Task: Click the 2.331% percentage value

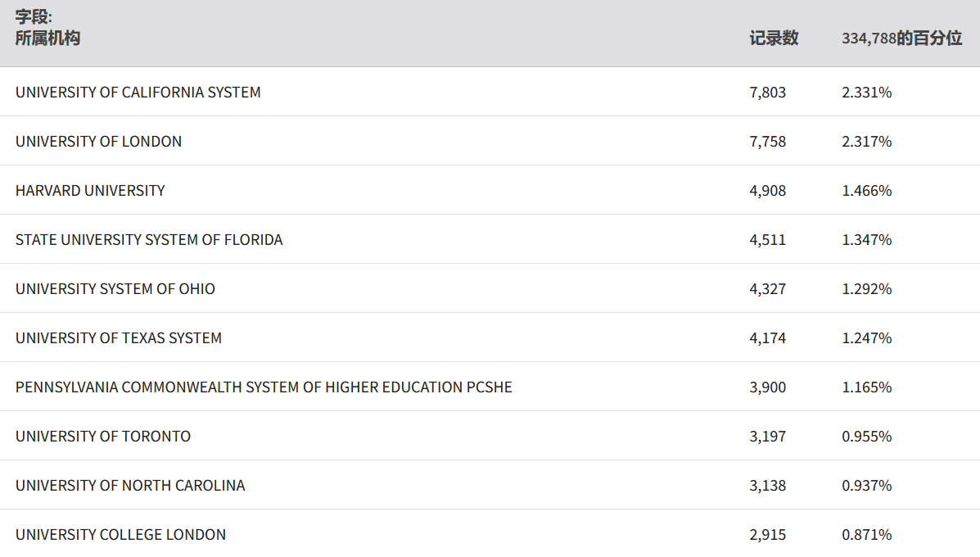Action: click(x=866, y=93)
